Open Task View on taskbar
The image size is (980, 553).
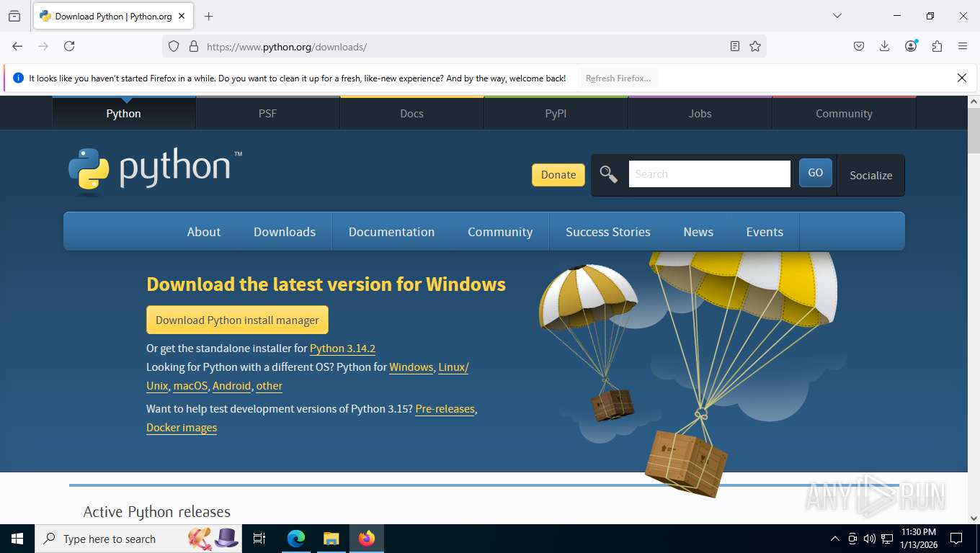[260, 539]
